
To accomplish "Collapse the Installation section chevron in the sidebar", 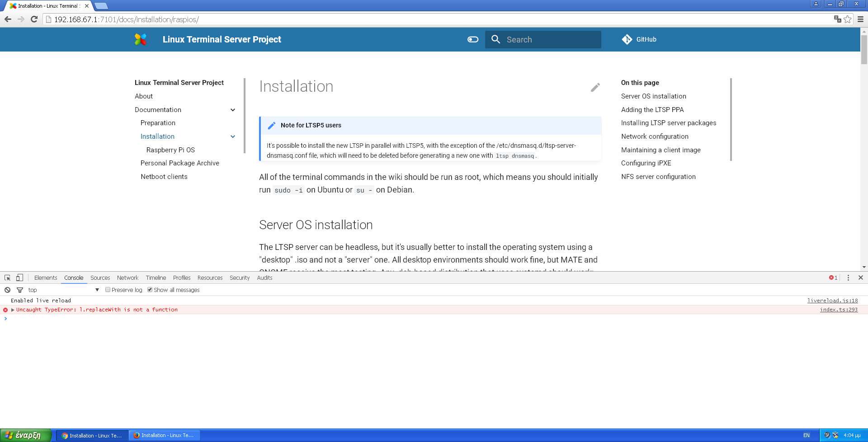I will pyautogui.click(x=233, y=136).
